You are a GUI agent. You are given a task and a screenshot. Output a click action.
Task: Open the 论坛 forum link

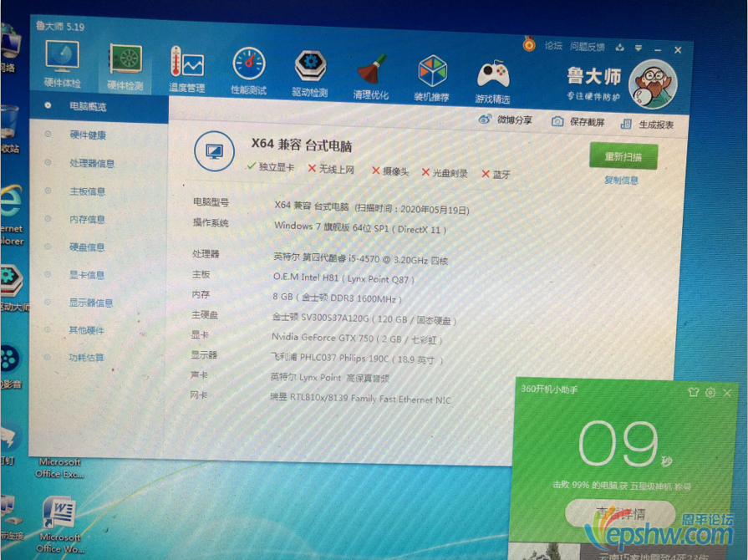[553, 45]
